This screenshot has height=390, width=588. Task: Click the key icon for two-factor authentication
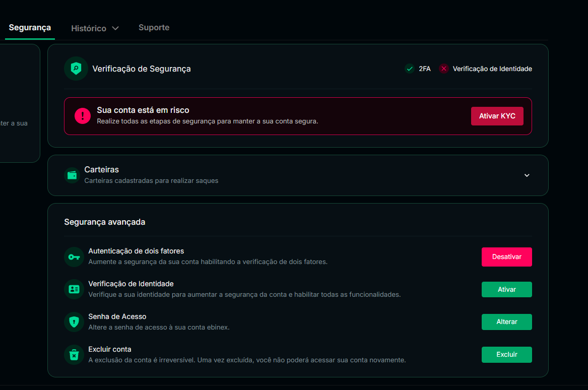pos(74,257)
